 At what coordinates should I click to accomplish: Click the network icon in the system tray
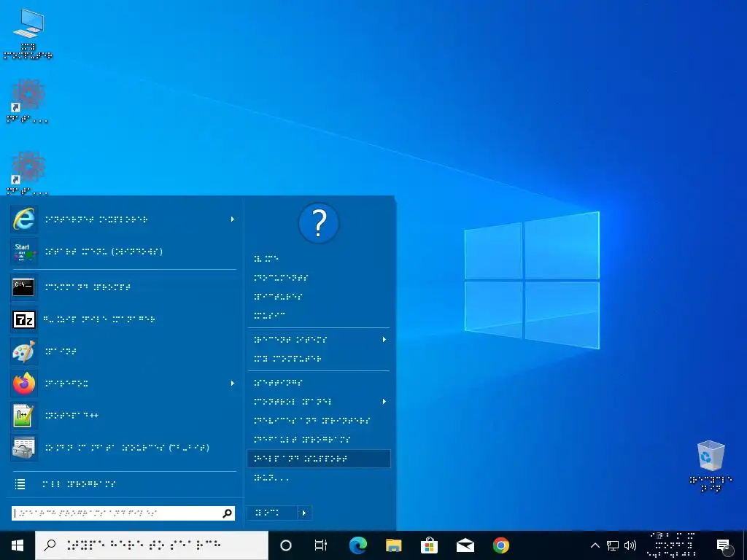(613, 545)
